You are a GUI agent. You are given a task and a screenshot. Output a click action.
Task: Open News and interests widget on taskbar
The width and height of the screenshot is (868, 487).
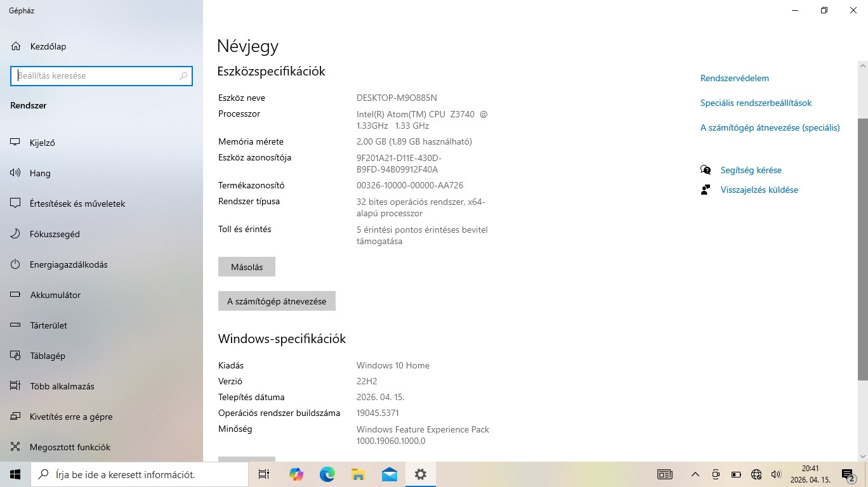pyautogui.click(x=664, y=474)
